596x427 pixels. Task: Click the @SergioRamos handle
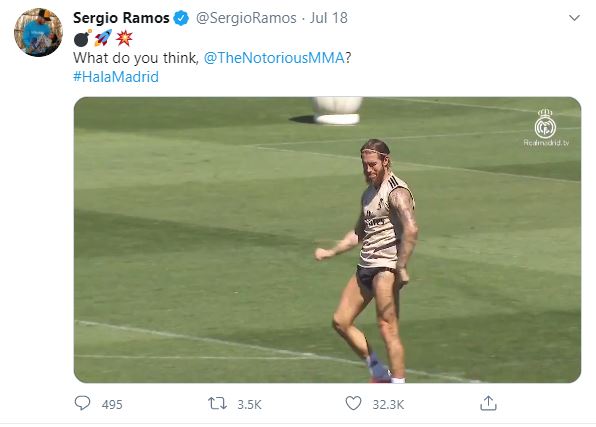point(246,18)
